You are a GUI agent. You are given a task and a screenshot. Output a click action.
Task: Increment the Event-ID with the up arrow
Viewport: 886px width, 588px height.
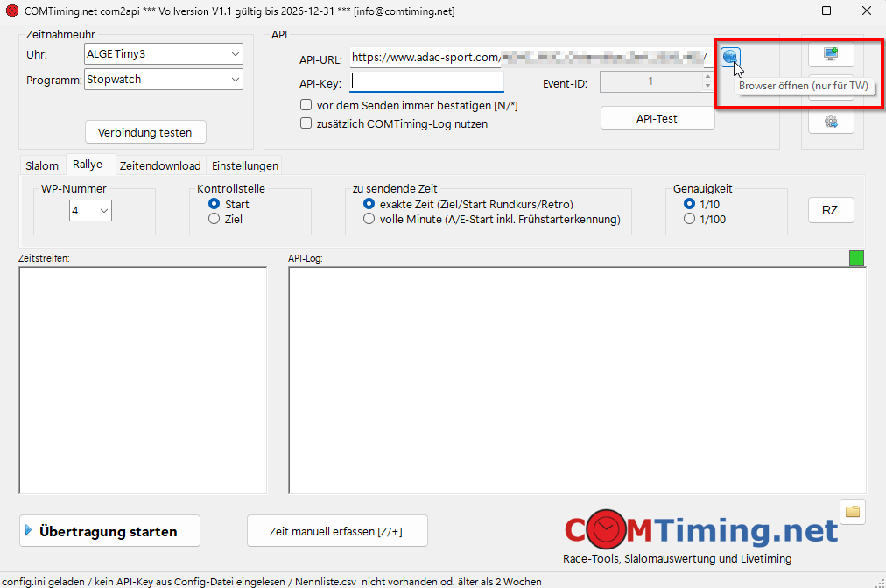point(709,77)
